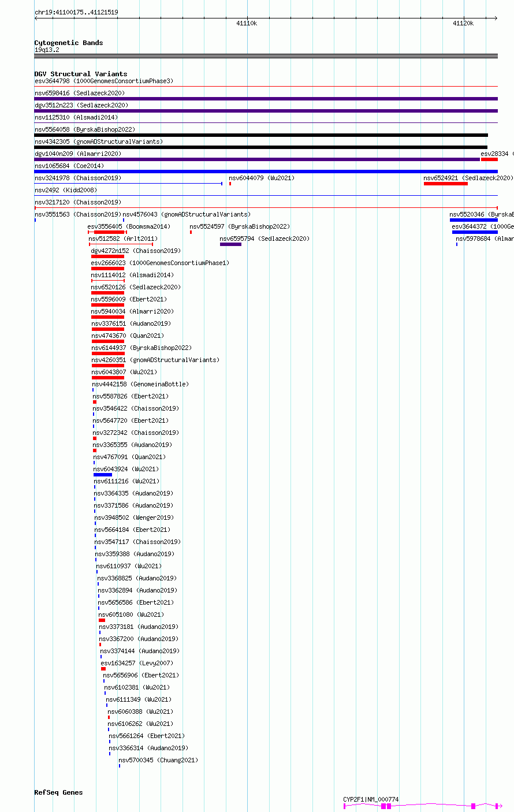Click variant nsv3547117 (Chaisson2019)
The image size is (514, 812).
coord(138,542)
